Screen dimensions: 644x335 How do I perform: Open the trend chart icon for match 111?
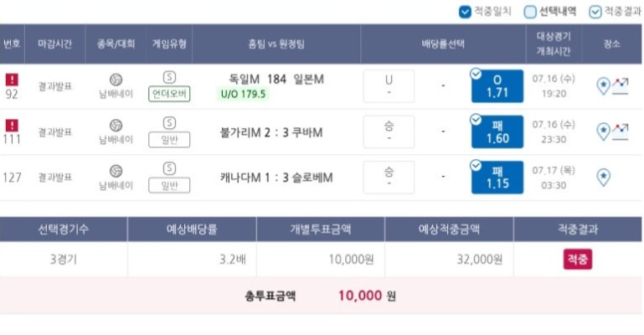pyautogui.click(x=621, y=131)
